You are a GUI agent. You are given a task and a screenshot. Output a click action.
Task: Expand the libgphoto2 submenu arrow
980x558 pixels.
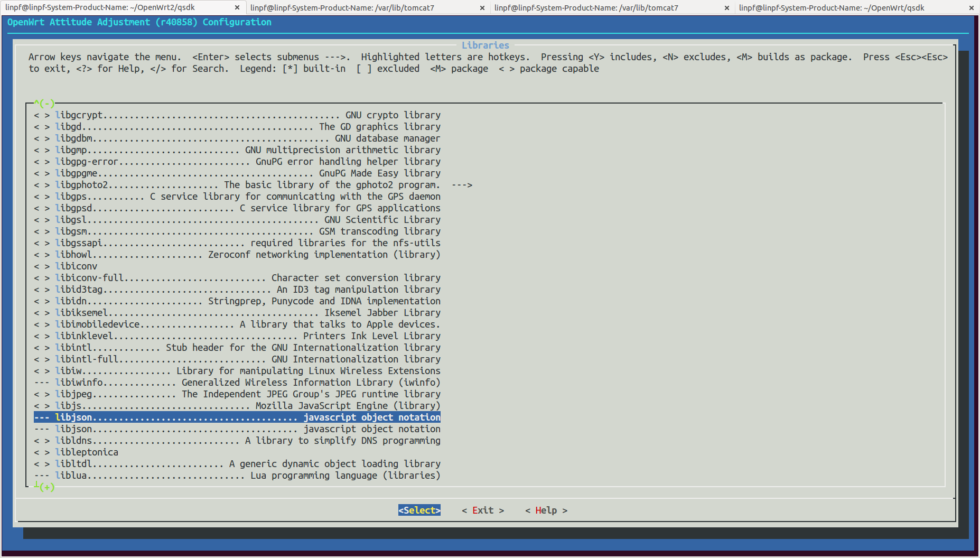[x=462, y=185]
